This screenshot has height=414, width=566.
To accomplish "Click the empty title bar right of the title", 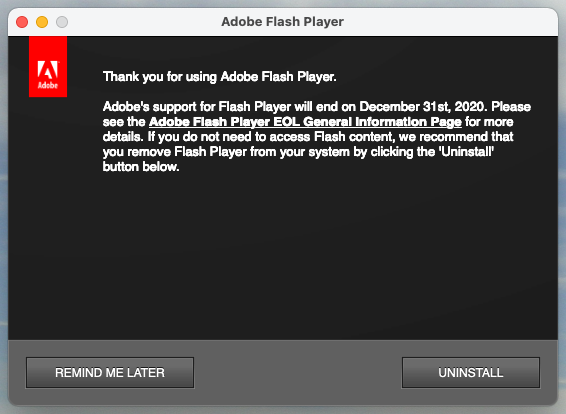I will 449,22.
